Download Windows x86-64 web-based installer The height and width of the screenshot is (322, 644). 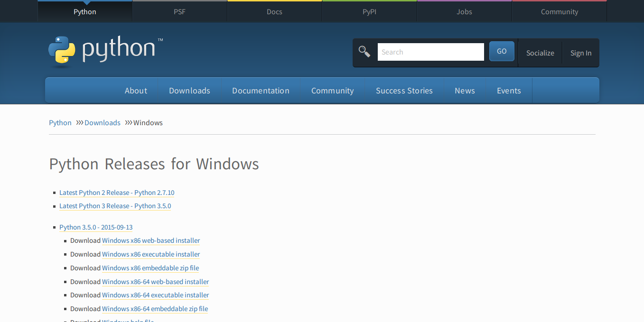point(156,282)
